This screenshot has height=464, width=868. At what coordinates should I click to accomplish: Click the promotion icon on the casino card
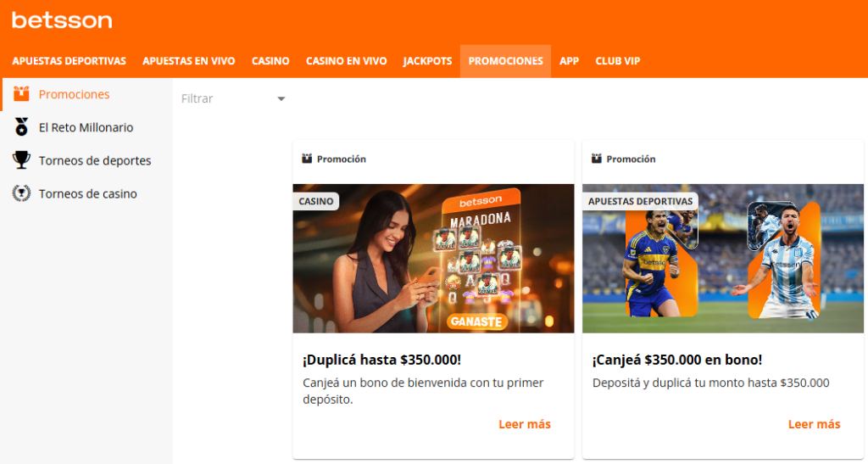307,159
